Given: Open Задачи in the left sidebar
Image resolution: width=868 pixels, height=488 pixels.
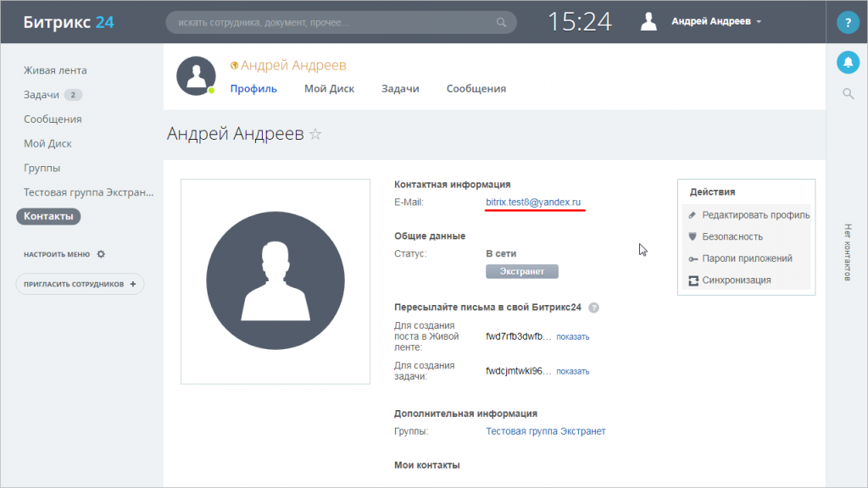Looking at the screenshot, I should tap(42, 95).
